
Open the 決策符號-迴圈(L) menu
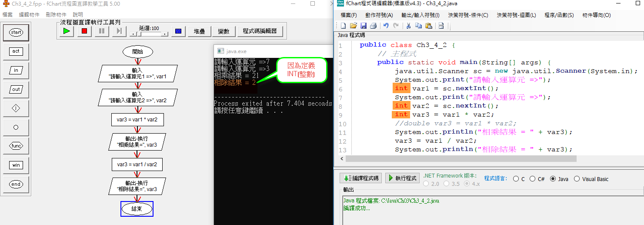[x=516, y=15]
